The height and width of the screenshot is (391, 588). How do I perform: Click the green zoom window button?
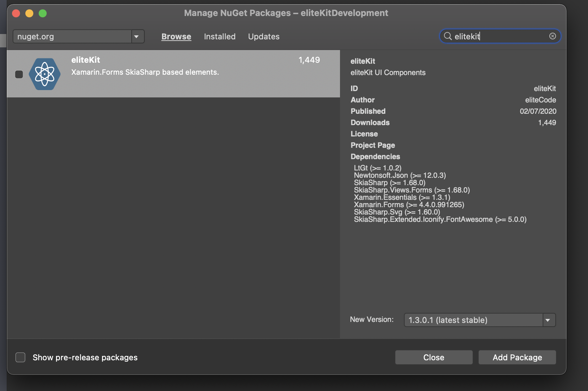[x=43, y=13]
